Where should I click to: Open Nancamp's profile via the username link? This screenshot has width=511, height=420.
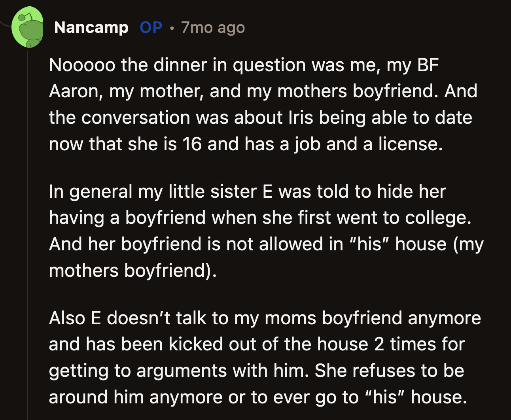pos(91,27)
